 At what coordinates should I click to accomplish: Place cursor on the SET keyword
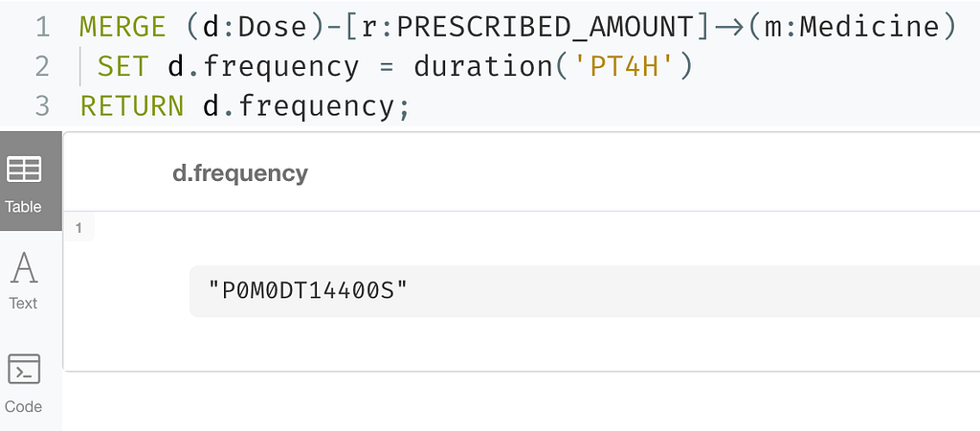pos(123,66)
